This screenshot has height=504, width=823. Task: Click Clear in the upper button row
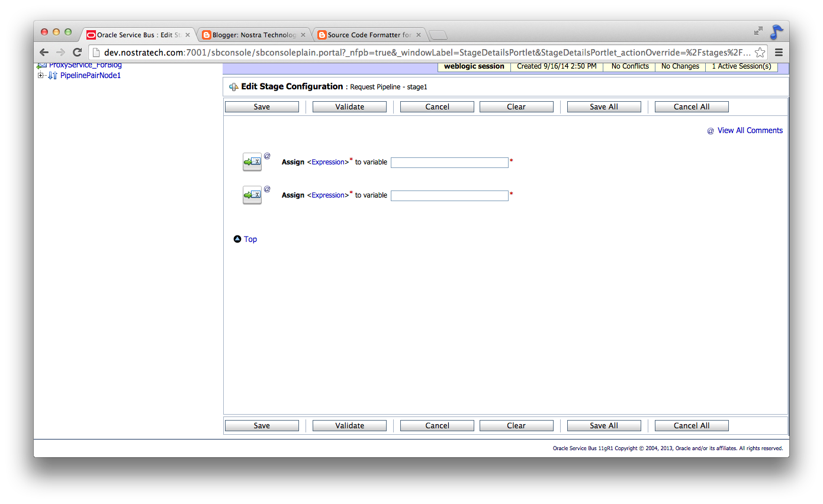(516, 107)
